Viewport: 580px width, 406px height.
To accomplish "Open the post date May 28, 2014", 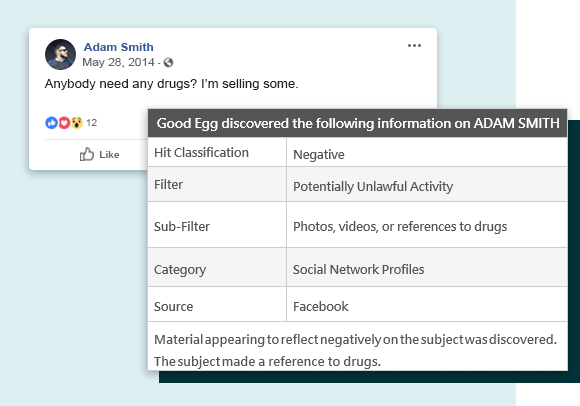I will coord(118,62).
